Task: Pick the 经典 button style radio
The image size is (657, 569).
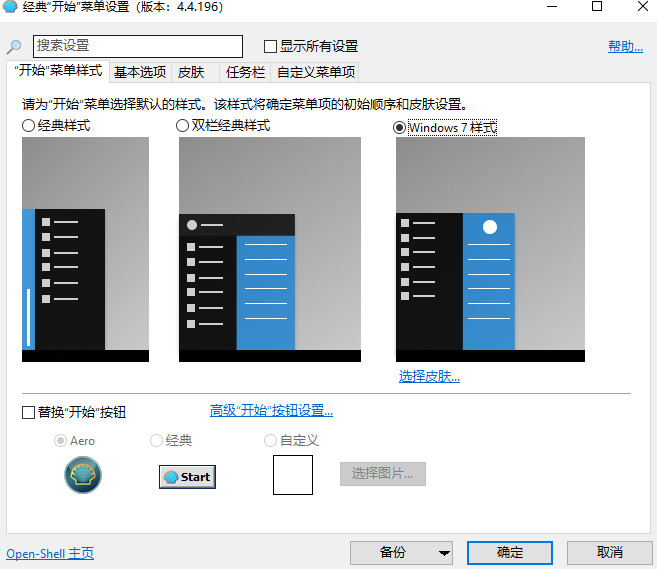Action: [156, 441]
